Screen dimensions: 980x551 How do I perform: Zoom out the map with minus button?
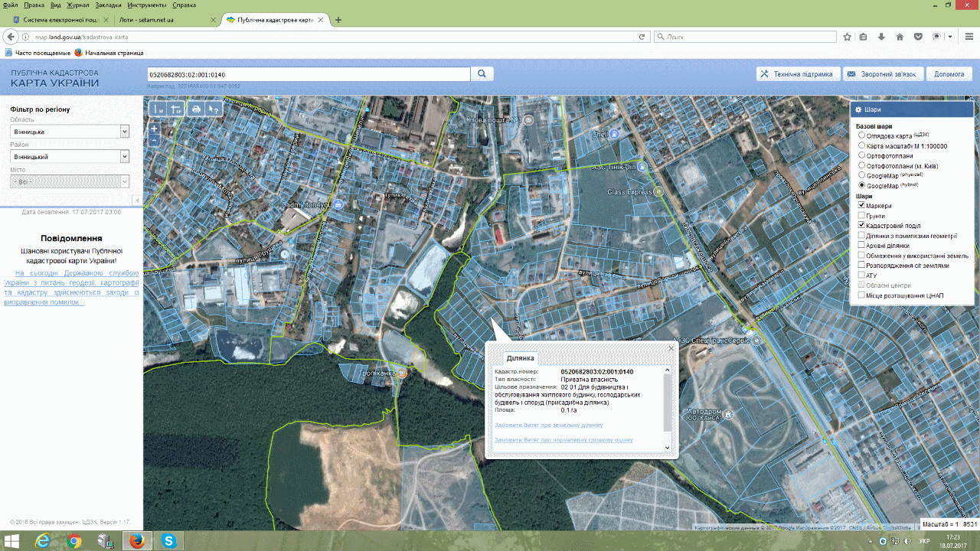[154, 141]
